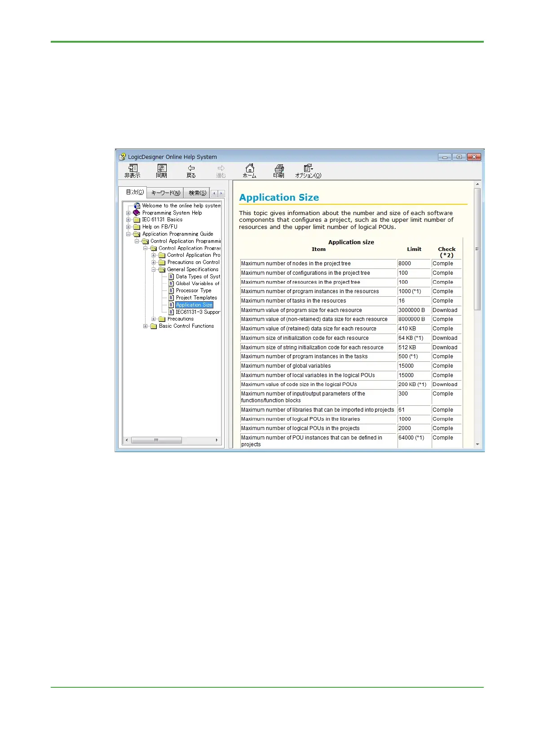Click Application Programming Guide open folder icon
Screen dimensions: 535x756
tap(137, 234)
